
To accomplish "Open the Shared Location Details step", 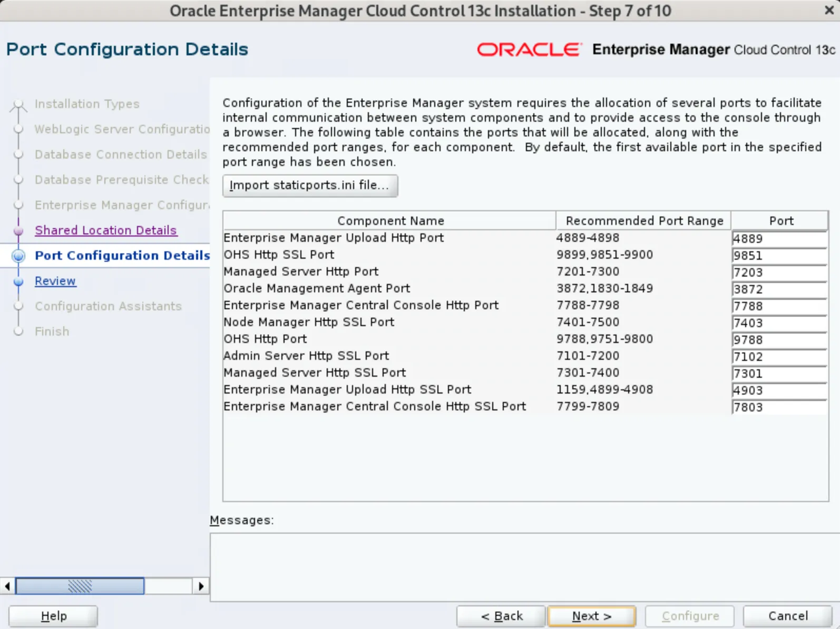I will 105,230.
